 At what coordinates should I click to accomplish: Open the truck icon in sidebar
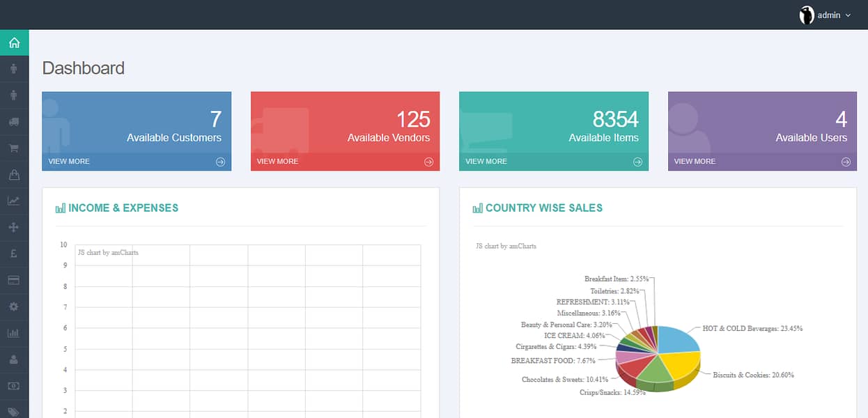click(14, 121)
